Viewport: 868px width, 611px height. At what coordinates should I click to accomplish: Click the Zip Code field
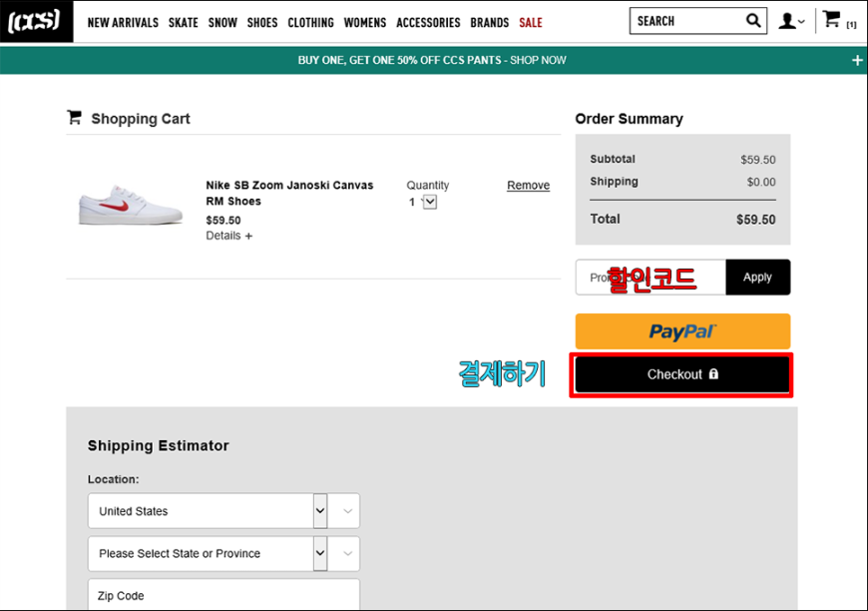click(223, 595)
